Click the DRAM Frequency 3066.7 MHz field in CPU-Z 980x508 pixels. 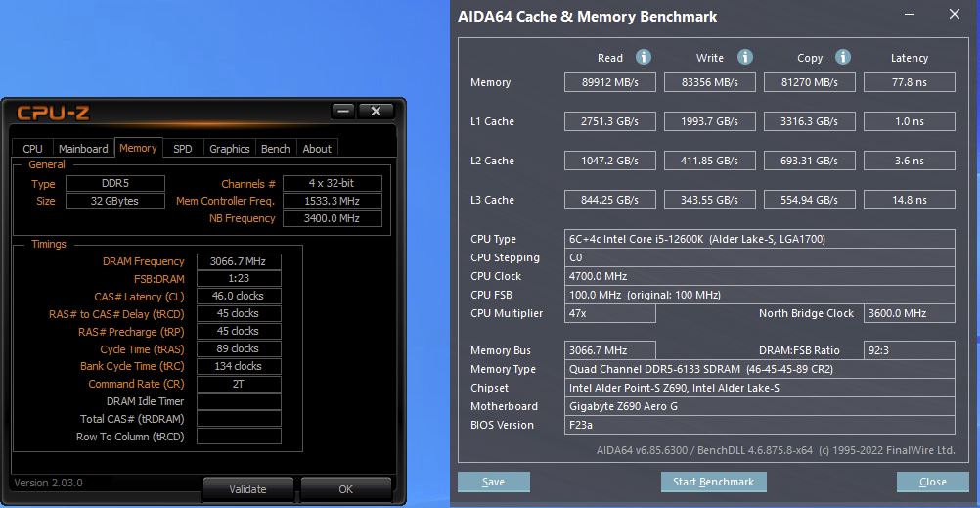(239, 261)
